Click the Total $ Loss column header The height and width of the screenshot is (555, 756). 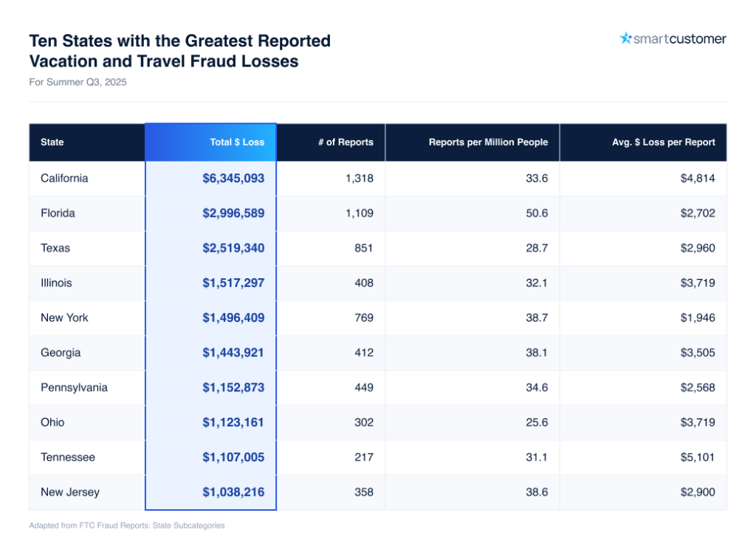210,142
